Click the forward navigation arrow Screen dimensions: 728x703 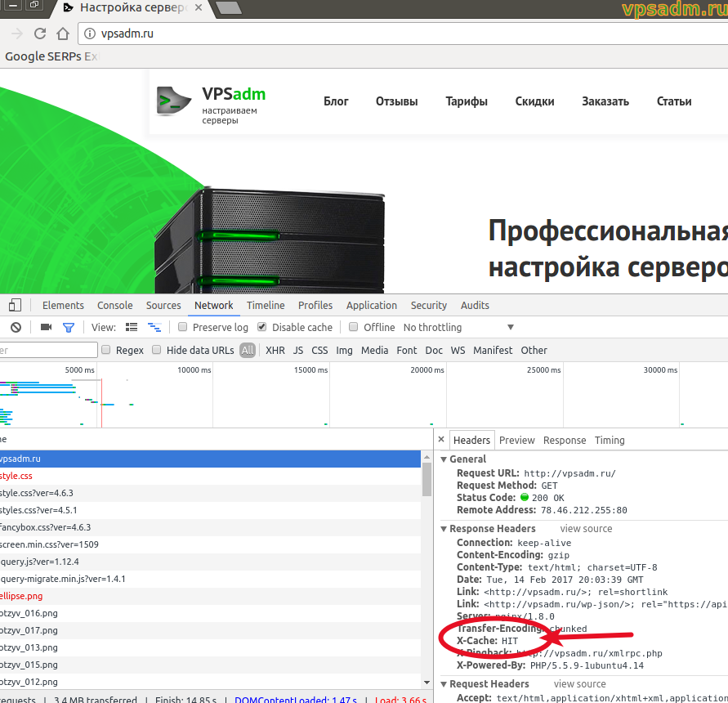point(17,34)
